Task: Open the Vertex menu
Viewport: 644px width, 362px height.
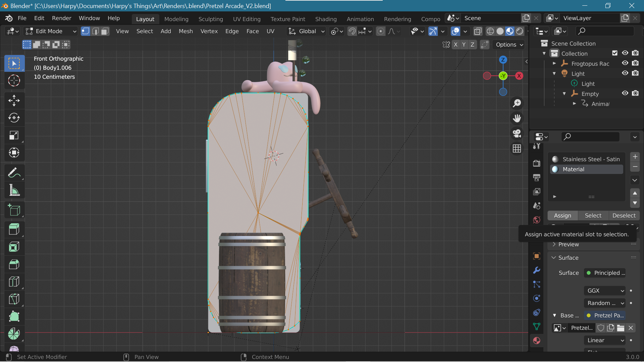Action: click(x=209, y=31)
